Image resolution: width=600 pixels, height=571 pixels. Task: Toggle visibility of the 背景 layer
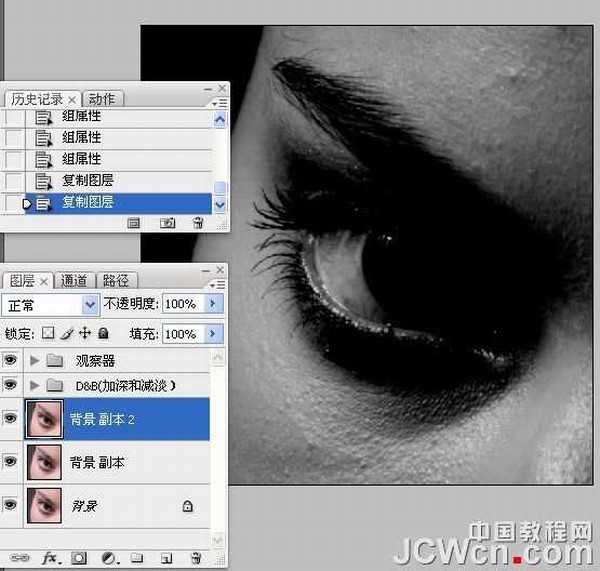pyautogui.click(x=11, y=506)
